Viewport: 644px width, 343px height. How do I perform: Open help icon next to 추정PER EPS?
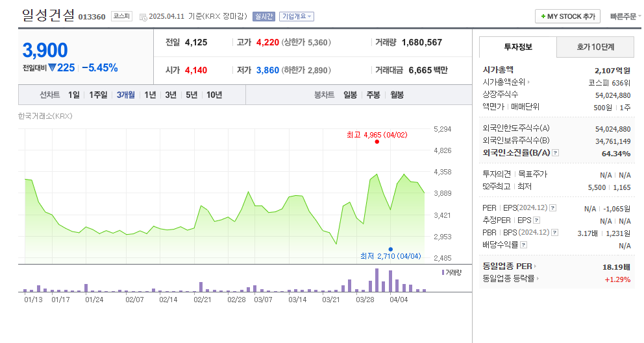pyautogui.click(x=536, y=220)
